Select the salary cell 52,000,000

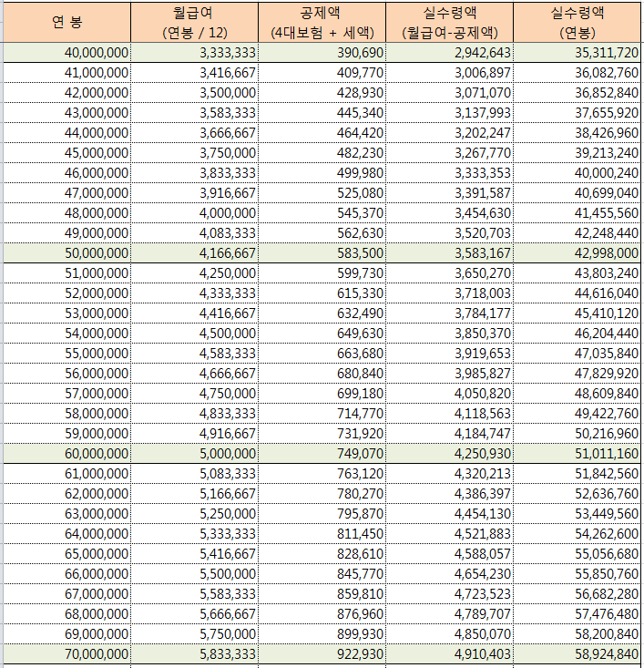[66, 293]
